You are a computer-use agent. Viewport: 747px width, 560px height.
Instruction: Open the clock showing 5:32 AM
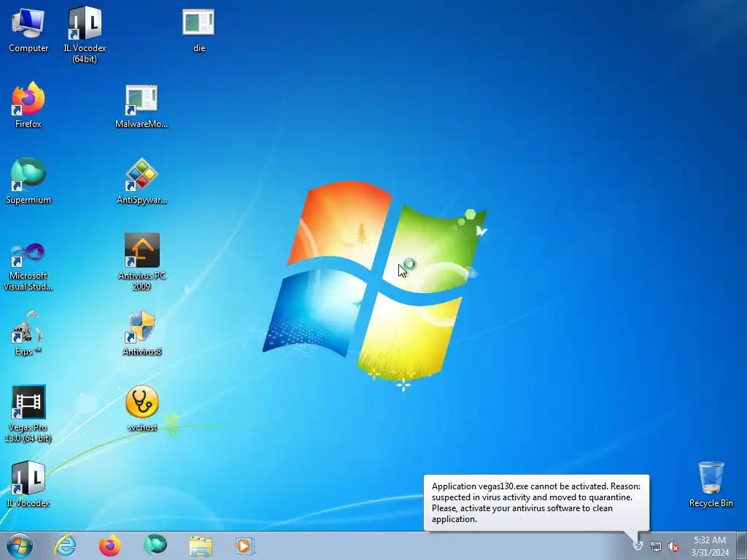(x=710, y=546)
